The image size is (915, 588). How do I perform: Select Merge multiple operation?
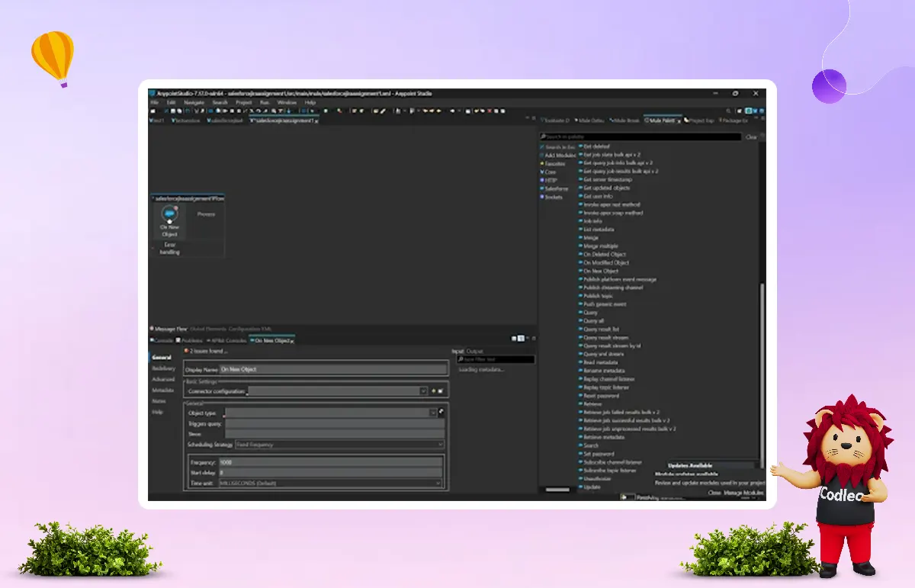[600, 246]
